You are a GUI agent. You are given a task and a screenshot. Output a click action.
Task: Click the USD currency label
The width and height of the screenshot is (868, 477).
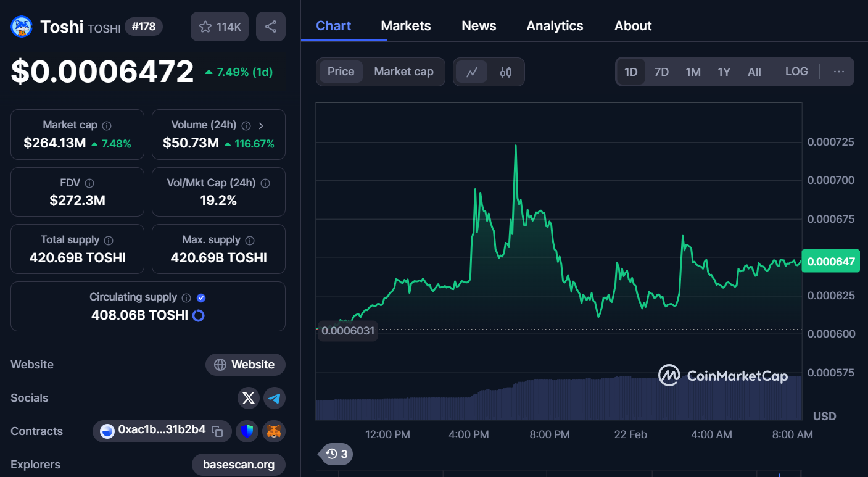pos(825,416)
